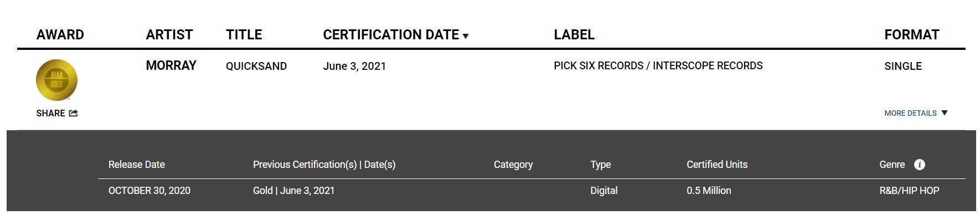The height and width of the screenshot is (220, 980).
Task: Click the MORE DETAILS link
Action: tap(910, 113)
